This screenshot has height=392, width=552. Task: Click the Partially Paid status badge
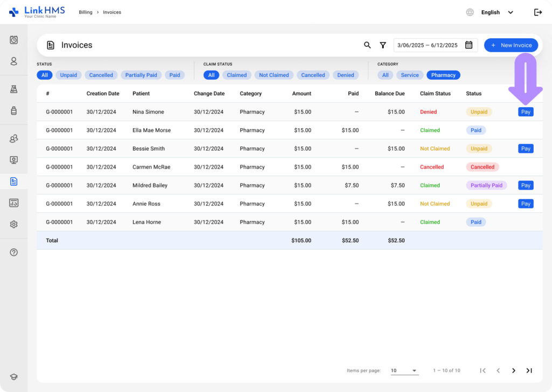click(487, 185)
